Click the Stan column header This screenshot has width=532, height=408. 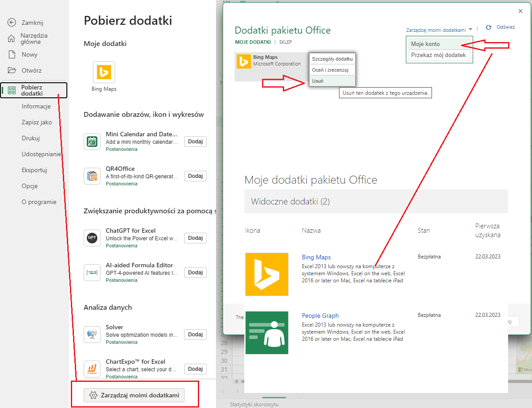(x=424, y=231)
